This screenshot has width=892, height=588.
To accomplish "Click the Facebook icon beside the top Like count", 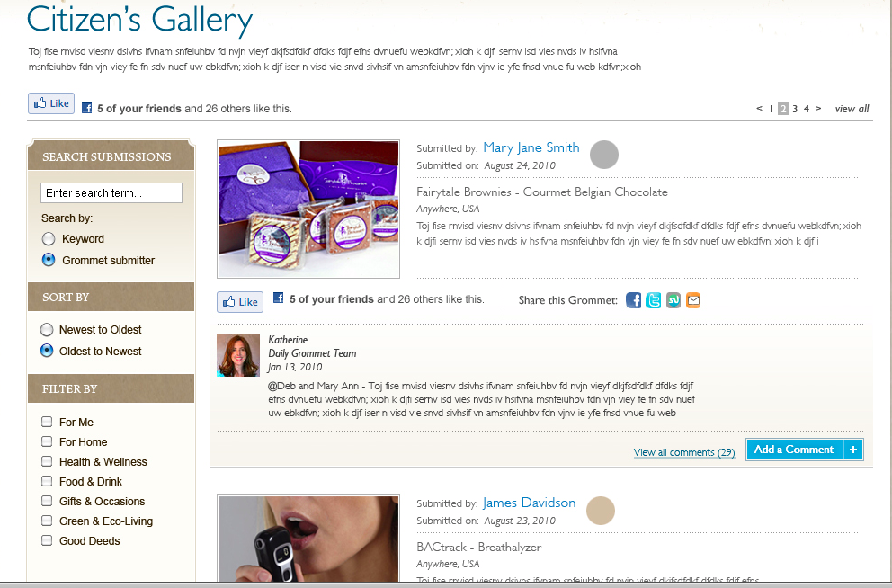I will click(86, 108).
